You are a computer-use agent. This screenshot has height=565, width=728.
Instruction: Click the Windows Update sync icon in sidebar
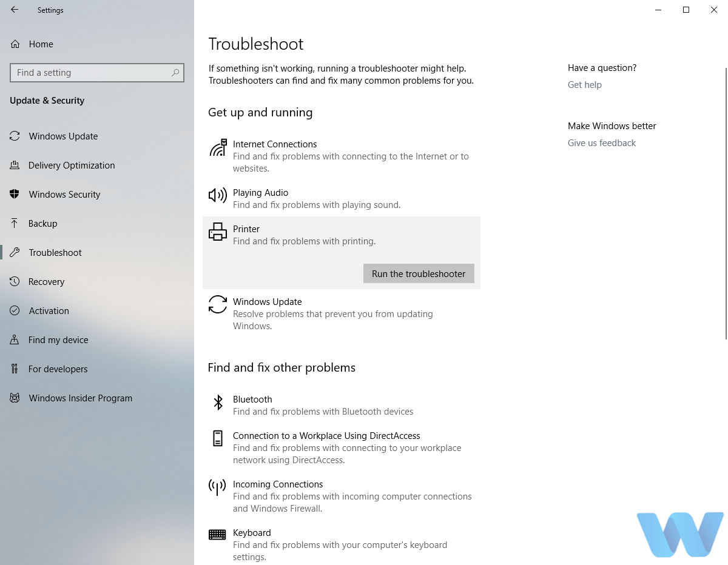coord(15,136)
